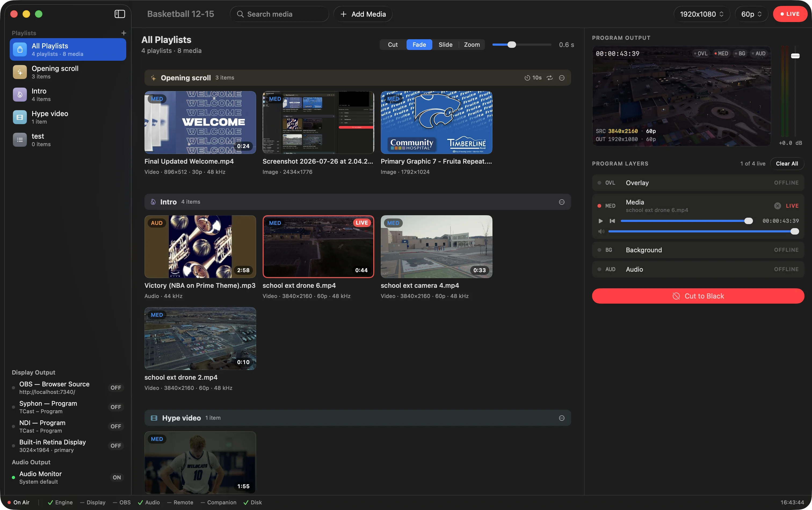This screenshot has height=510, width=812.
Task: Toggle Audio Monitor ON switch
Action: point(117,477)
